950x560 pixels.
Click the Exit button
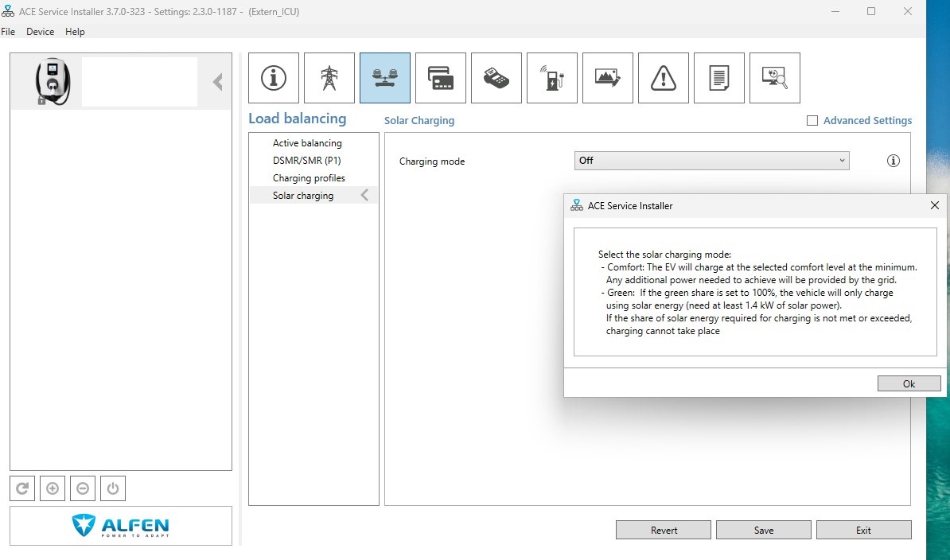point(863,530)
